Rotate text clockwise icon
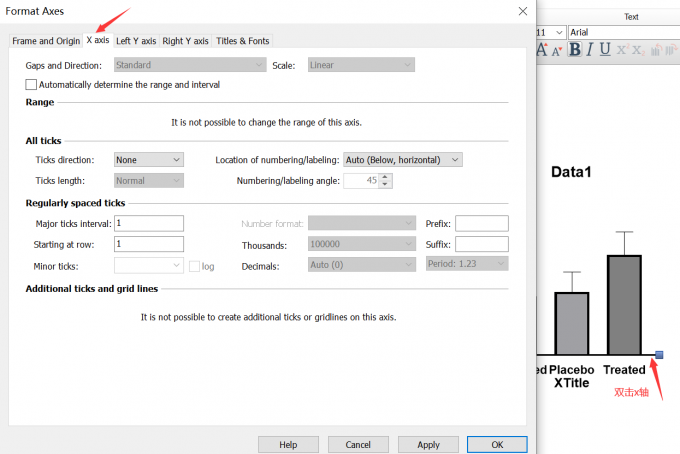Screen dimensions: 680x454 [x=671, y=49]
